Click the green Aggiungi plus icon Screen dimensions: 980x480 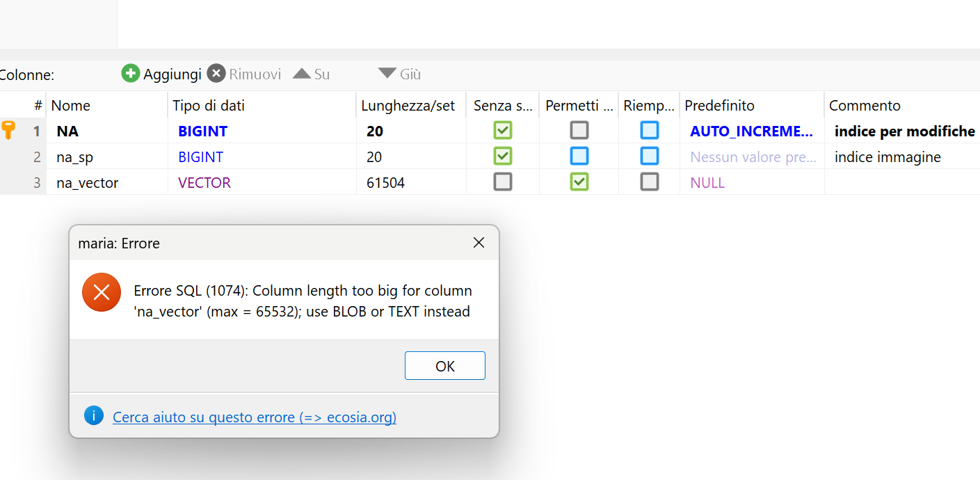(x=130, y=73)
